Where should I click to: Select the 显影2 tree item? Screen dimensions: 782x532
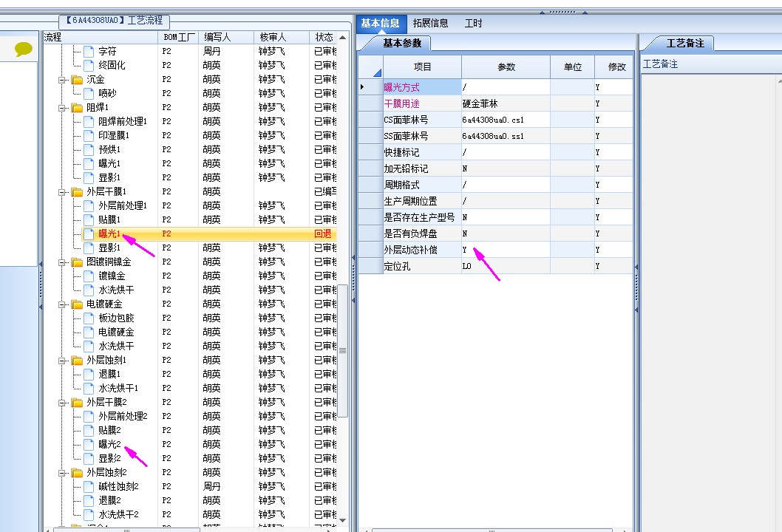[x=109, y=458]
